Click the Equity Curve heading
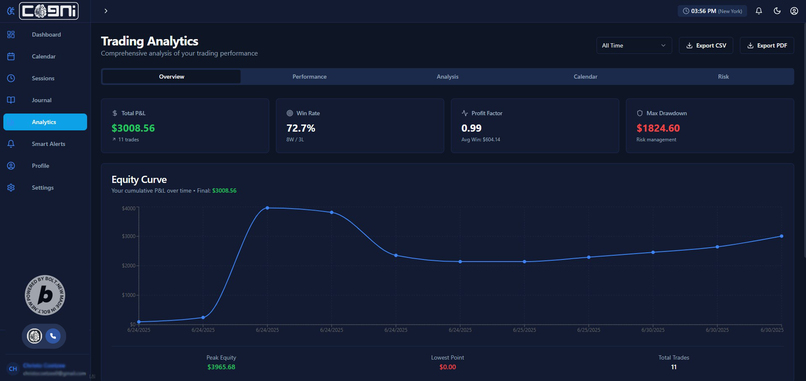The height and width of the screenshot is (381, 806). coord(139,179)
